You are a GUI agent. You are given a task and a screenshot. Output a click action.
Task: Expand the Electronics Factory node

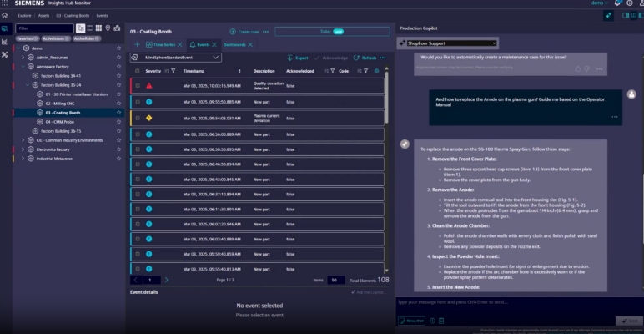click(23, 149)
